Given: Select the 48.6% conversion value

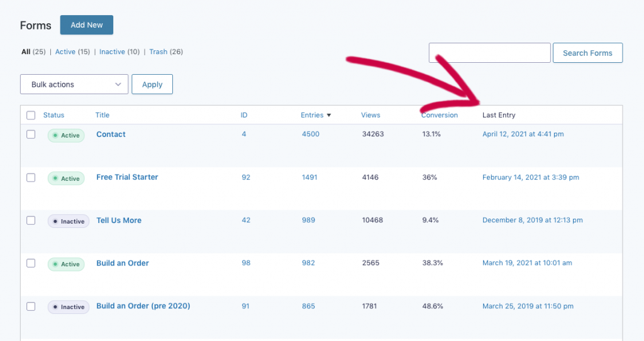Looking at the screenshot, I should 433,306.
